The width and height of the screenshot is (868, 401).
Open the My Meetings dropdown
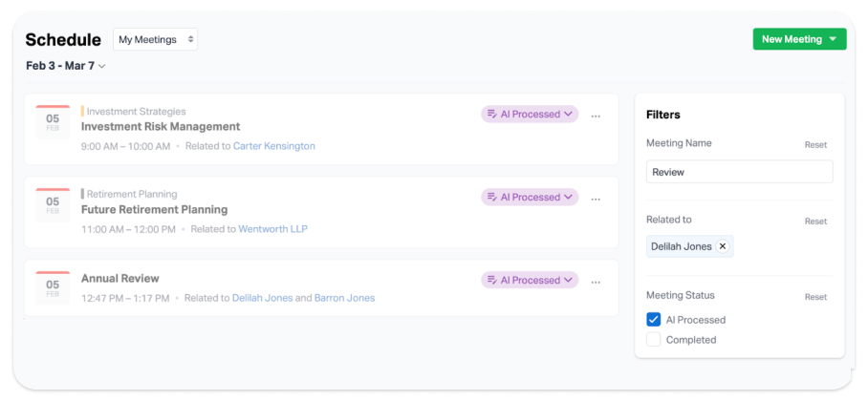(156, 39)
